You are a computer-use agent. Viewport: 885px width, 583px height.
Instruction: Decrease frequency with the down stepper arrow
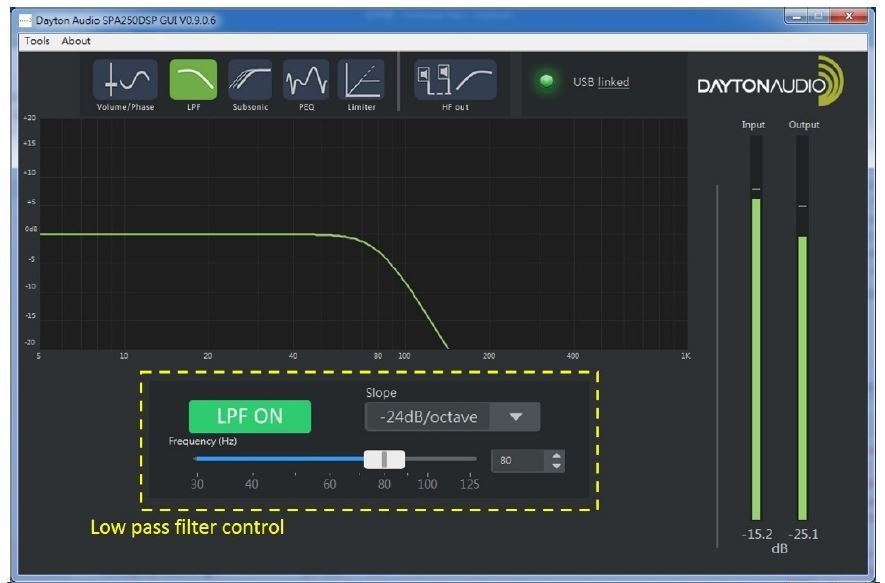pyautogui.click(x=557, y=466)
